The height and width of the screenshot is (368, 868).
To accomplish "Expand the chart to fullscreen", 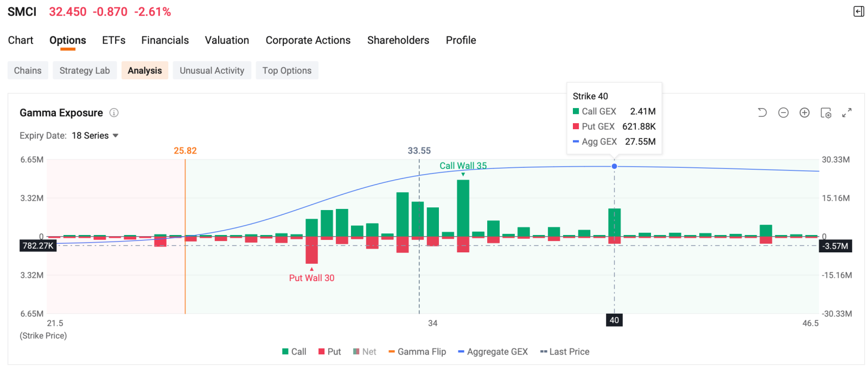I will [847, 112].
